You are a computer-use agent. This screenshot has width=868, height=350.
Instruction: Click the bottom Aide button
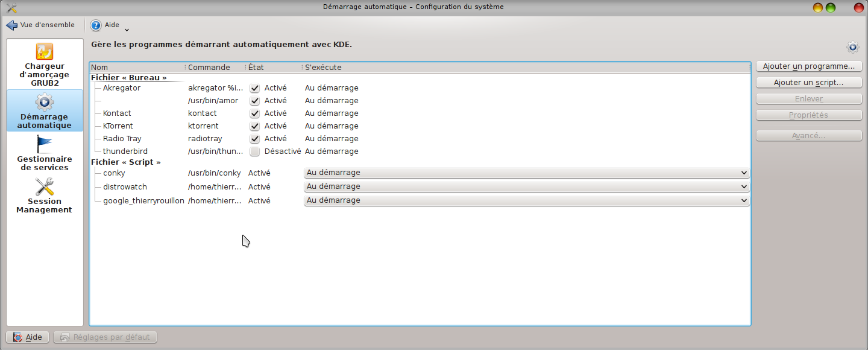[x=28, y=337]
